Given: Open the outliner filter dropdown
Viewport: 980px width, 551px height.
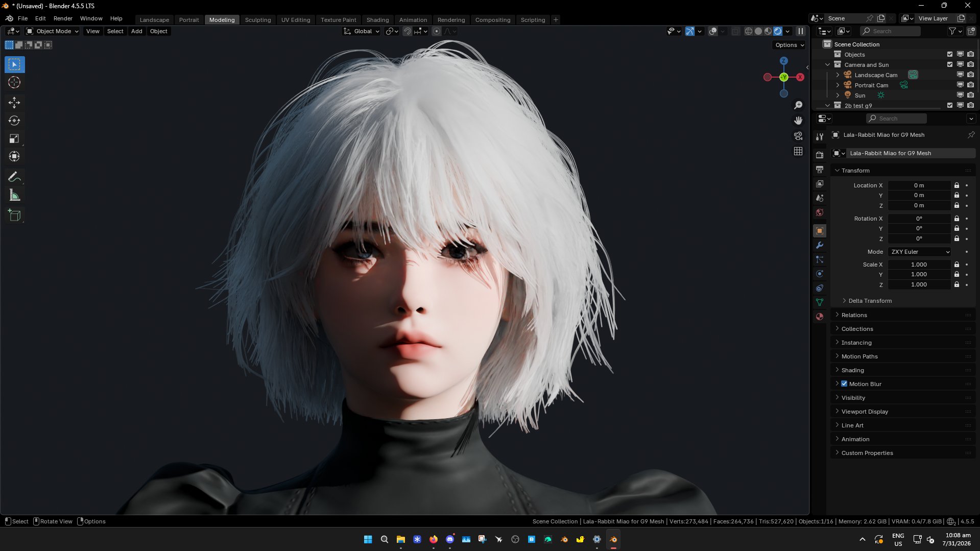Looking at the screenshot, I should coord(955,31).
